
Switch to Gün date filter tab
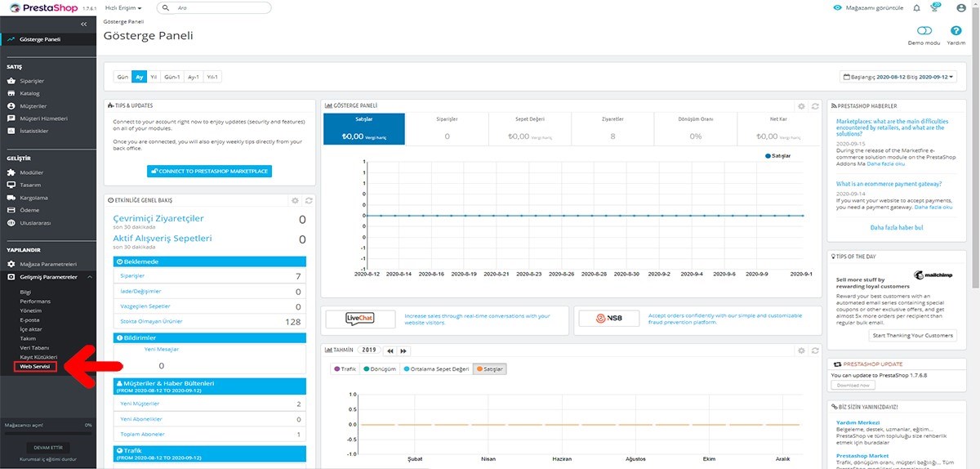(x=122, y=77)
